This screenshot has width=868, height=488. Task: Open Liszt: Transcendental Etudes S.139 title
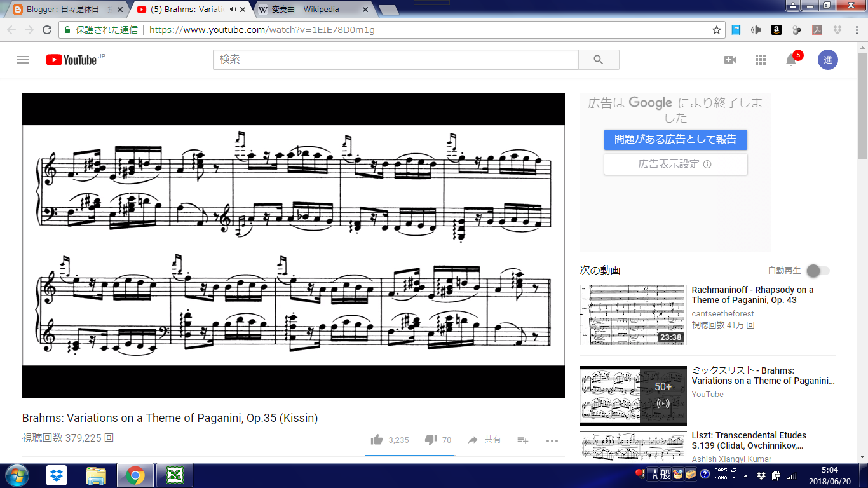749,440
